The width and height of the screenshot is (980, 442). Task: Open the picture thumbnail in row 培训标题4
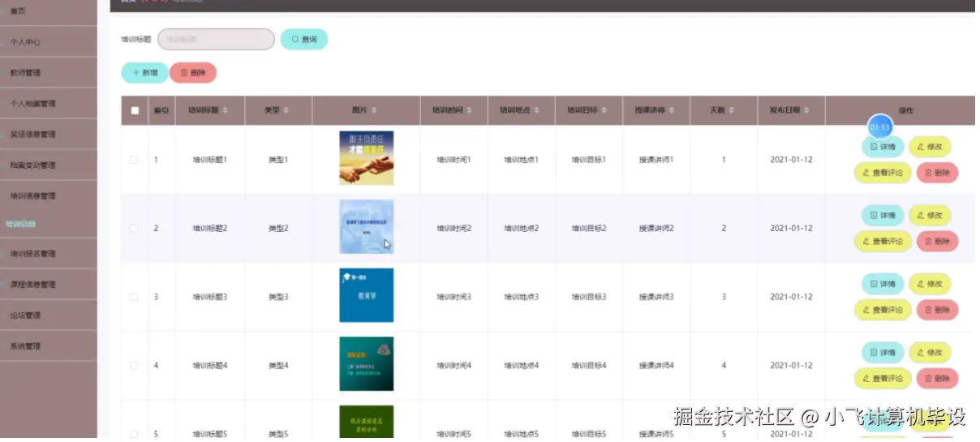click(x=367, y=364)
